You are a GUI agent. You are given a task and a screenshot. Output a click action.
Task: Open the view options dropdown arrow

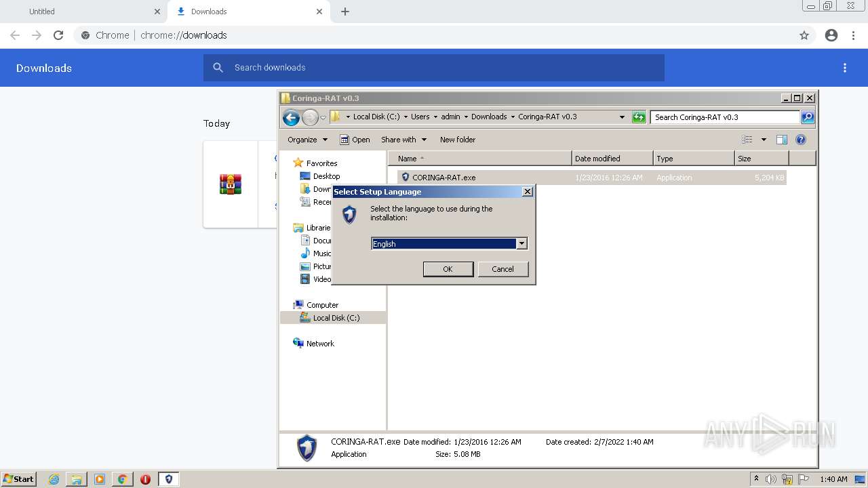(764, 140)
